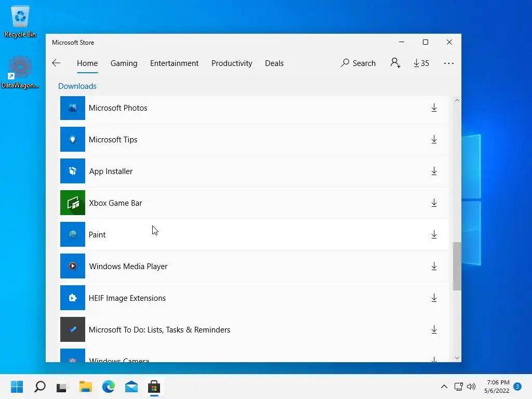Download HEIF Image Extensions via arrow
The height and width of the screenshot is (399, 532).
[x=434, y=298]
